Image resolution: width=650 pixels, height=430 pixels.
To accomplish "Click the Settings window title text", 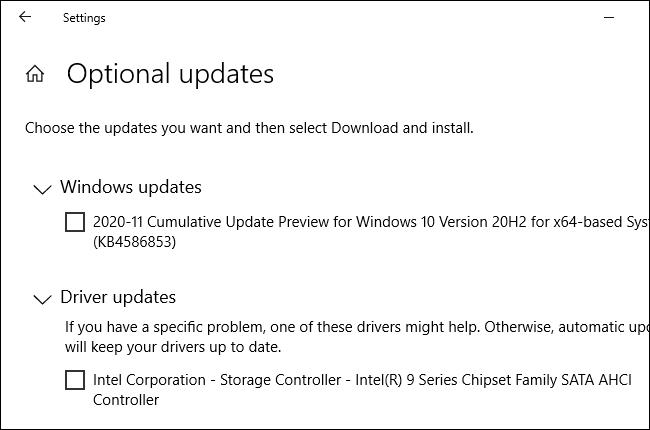I will (84, 18).
